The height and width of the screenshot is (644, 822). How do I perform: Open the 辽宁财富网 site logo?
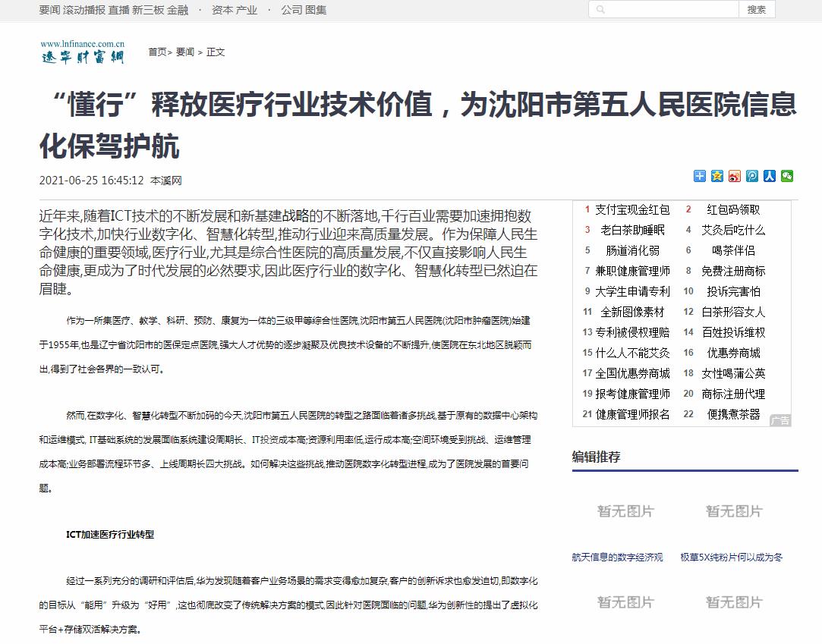tap(82, 52)
